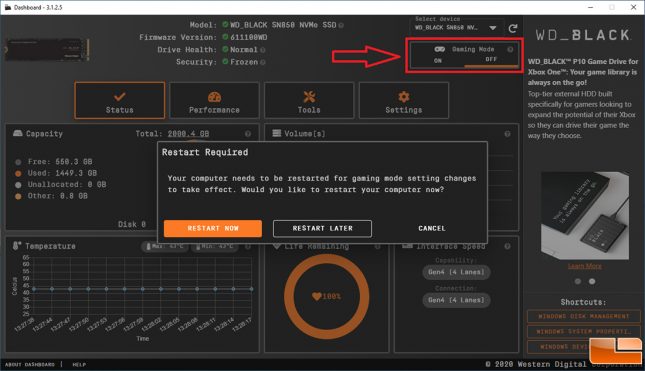
Task: Refresh the device list icon
Action: click(x=513, y=28)
